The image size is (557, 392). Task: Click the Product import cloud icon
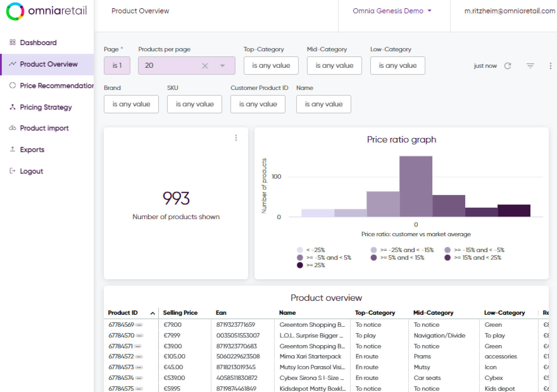point(13,128)
